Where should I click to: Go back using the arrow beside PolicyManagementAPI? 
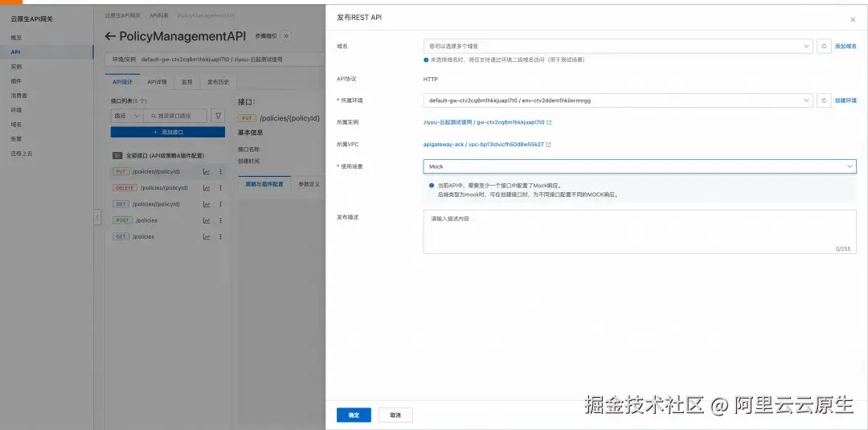click(110, 36)
